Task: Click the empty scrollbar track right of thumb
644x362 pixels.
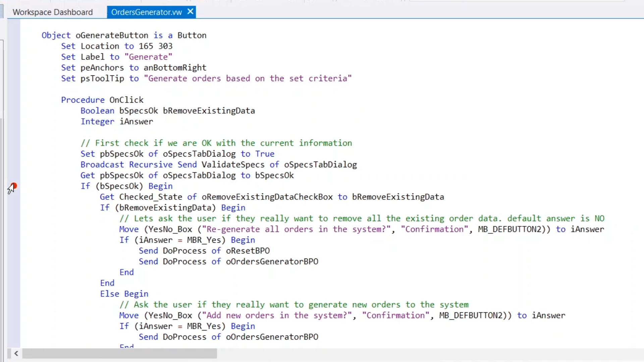Action: click(402, 353)
